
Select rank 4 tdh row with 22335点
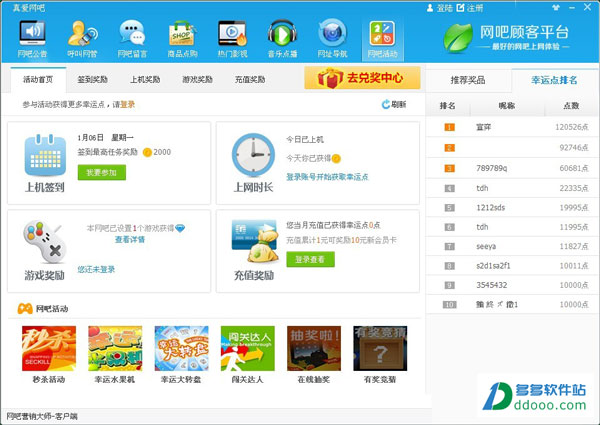point(512,188)
